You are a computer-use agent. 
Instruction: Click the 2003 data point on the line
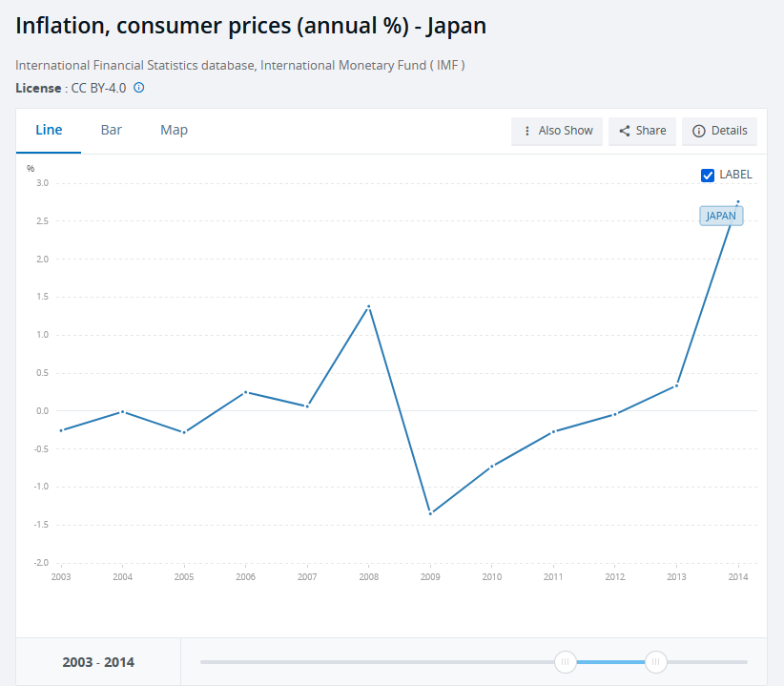coord(61,430)
